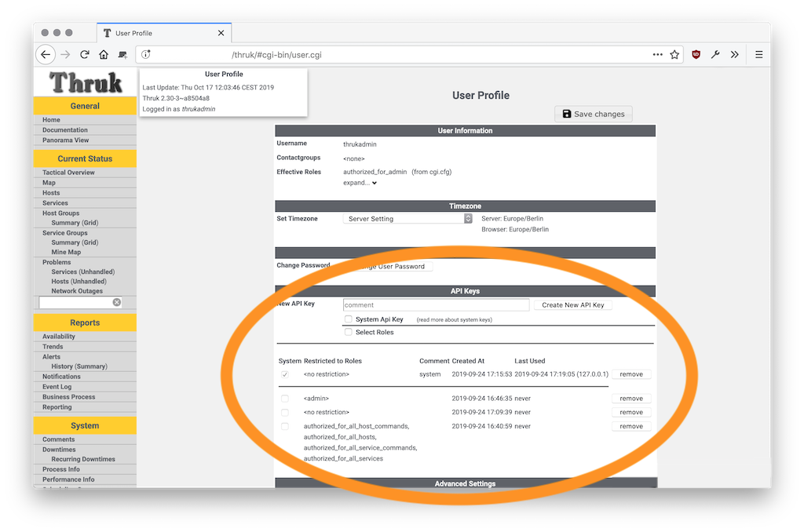This screenshot has height=532, width=804.
Task: Open Performance Info page
Action: coord(68,479)
